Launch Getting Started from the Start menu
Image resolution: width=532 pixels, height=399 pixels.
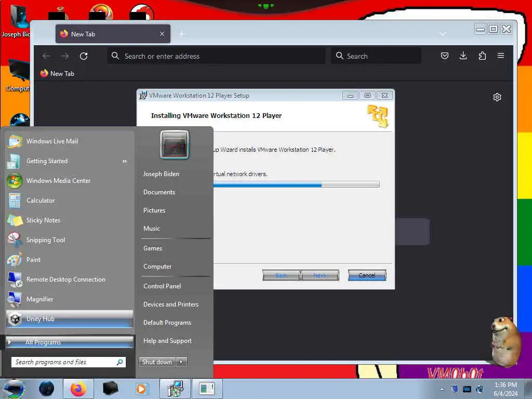point(64,161)
